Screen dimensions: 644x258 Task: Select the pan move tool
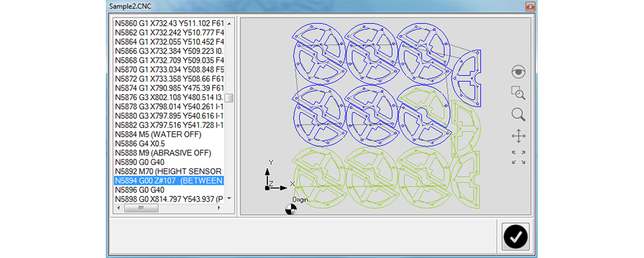pyautogui.click(x=518, y=136)
